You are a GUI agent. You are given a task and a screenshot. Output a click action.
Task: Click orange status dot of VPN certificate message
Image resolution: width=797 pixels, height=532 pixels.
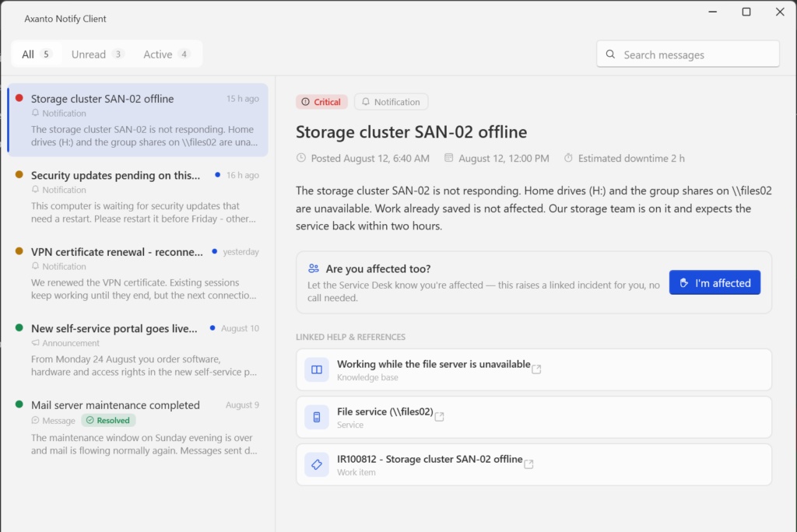click(19, 251)
